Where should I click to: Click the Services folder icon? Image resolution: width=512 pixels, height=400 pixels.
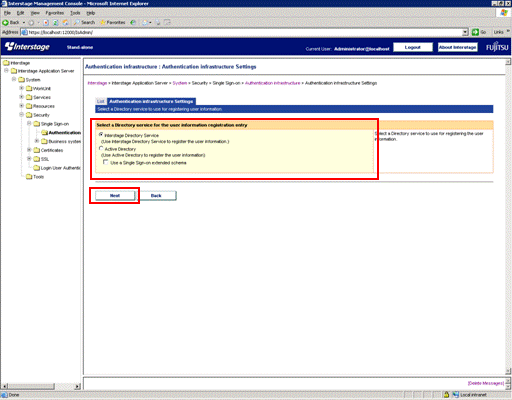pyautogui.click(x=29, y=97)
